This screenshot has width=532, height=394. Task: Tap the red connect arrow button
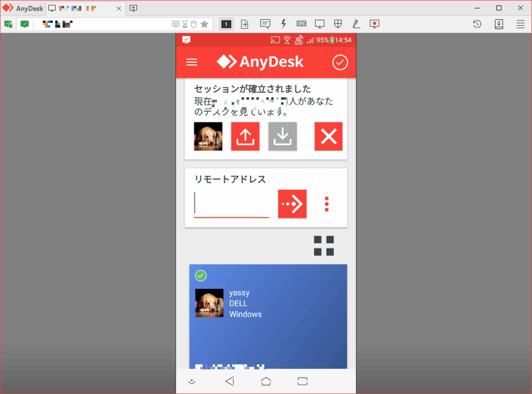click(292, 204)
